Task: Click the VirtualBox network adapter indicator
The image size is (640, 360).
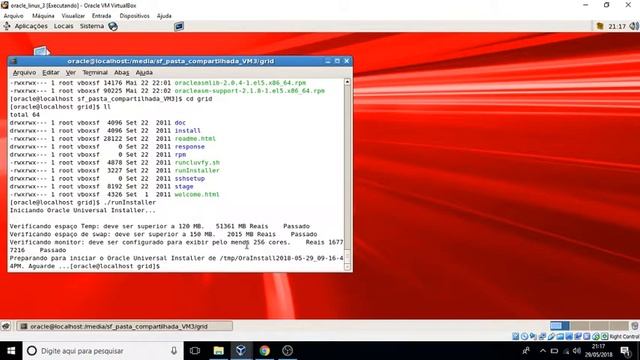Action: coord(542,336)
